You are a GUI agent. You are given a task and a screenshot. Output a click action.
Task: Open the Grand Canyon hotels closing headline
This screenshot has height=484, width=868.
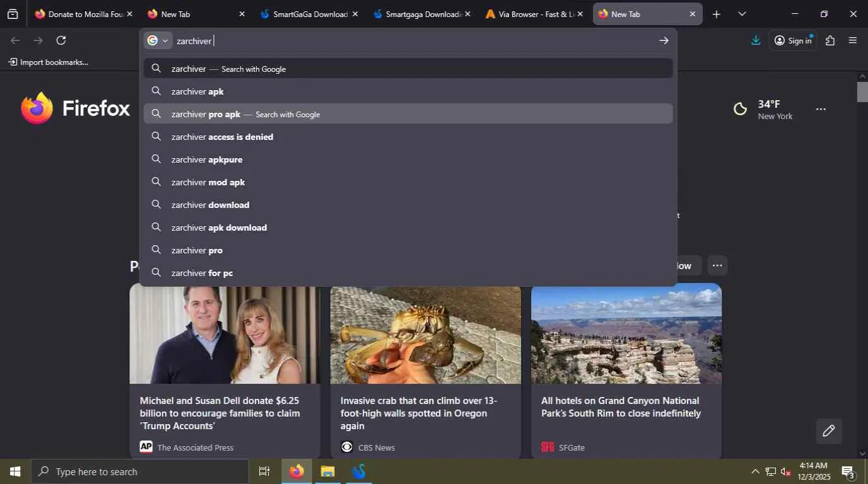pos(621,406)
